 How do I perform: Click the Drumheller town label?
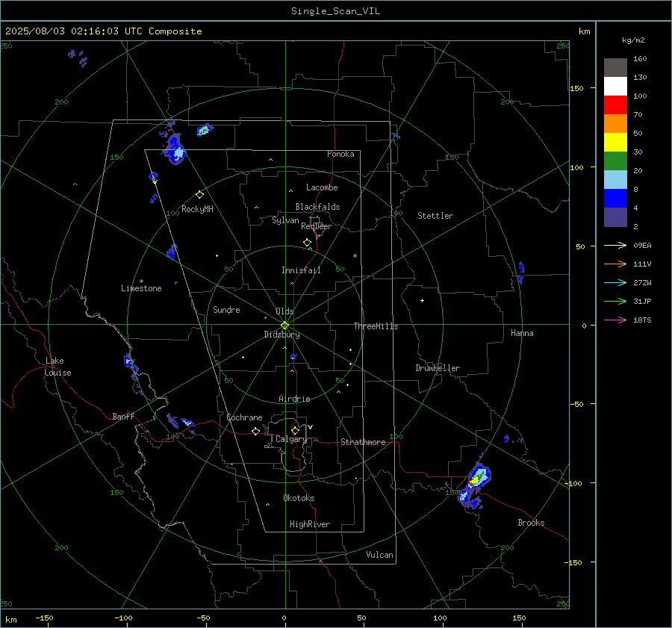[x=438, y=368]
